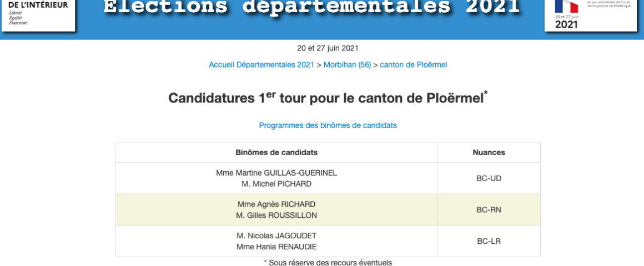Select candidate Mme Hania RENAUDIE

pyautogui.click(x=276, y=247)
